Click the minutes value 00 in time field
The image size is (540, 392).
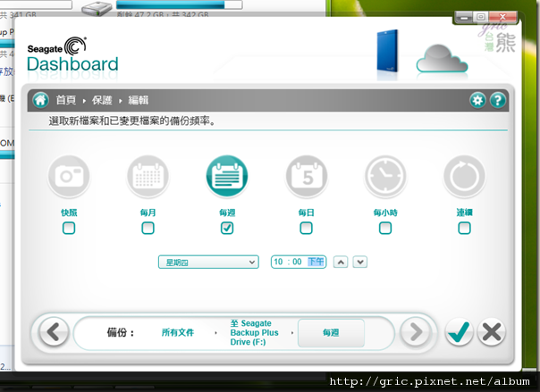coord(297,262)
